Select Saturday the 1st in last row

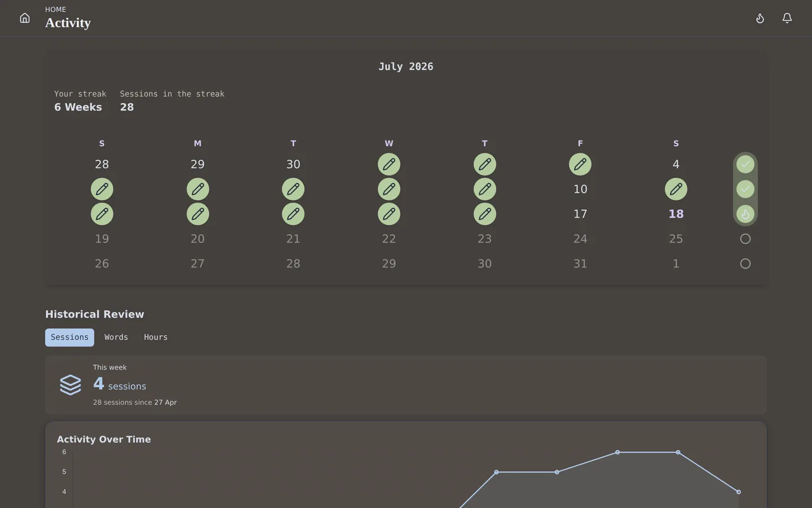click(676, 264)
